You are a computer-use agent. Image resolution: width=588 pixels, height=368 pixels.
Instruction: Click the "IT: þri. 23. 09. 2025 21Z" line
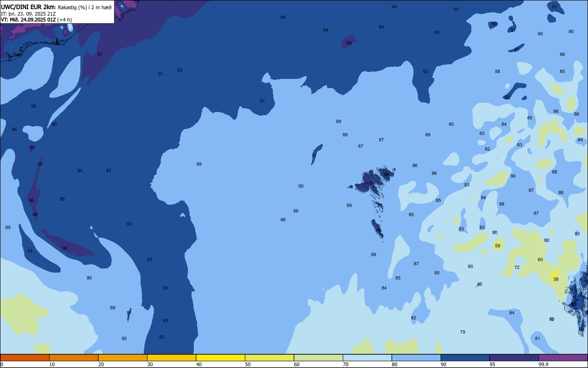[28, 14]
